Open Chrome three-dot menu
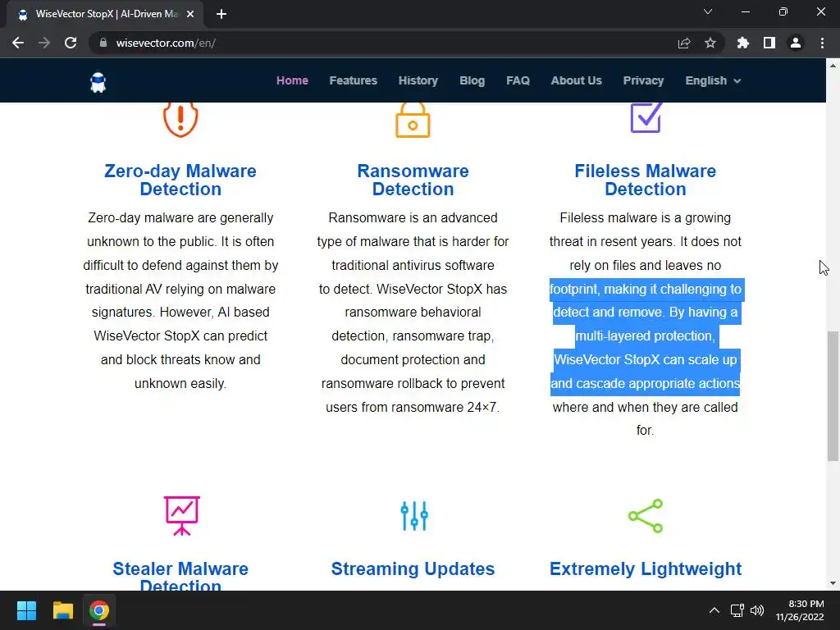This screenshot has height=630, width=840. point(822,43)
